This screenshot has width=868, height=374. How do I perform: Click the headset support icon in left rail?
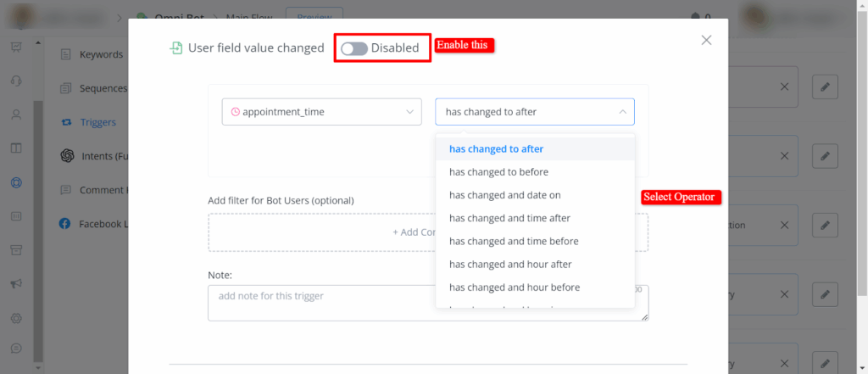pos(15,81)
